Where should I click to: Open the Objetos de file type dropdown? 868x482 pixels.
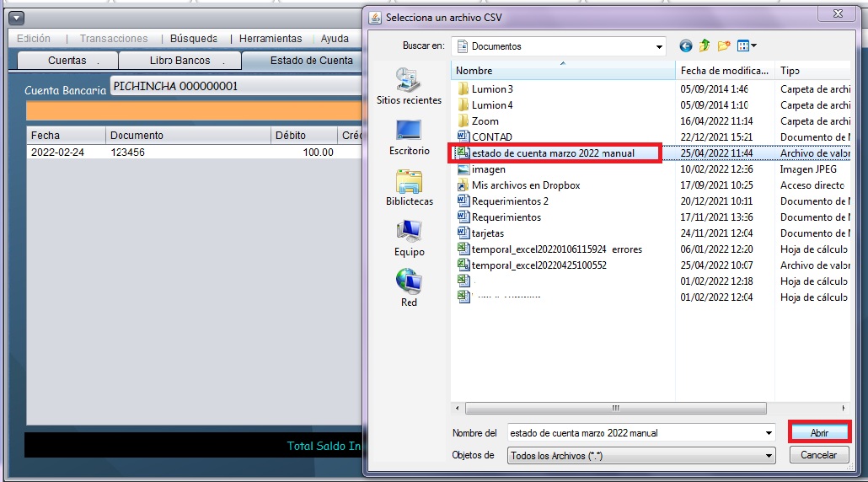[769, 456]
